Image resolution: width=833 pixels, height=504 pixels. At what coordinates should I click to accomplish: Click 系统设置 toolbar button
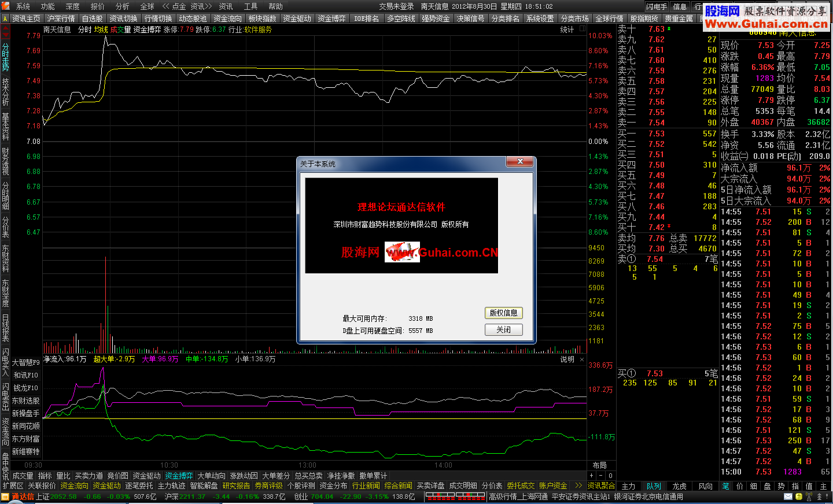click(x=540, y=18)
